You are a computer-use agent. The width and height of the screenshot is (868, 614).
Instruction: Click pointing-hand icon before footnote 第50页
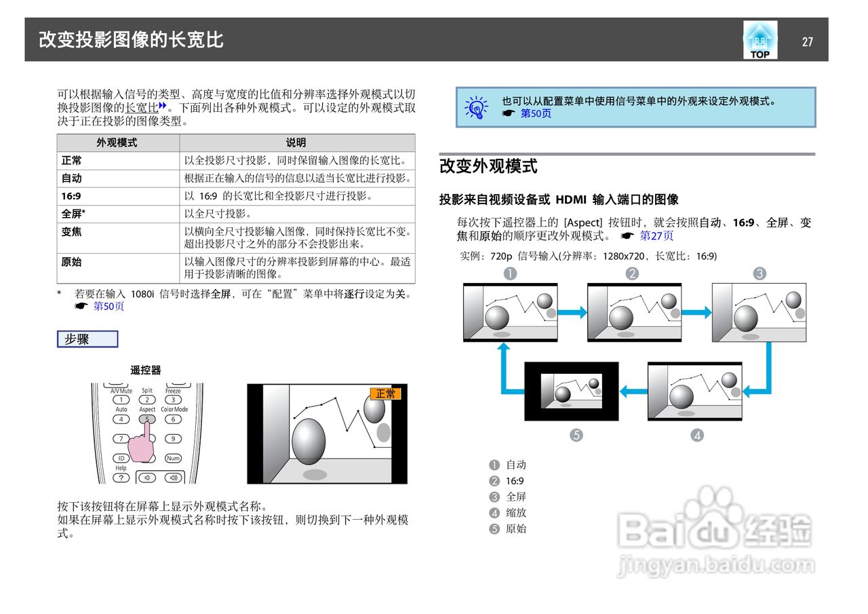pos(81,306)
